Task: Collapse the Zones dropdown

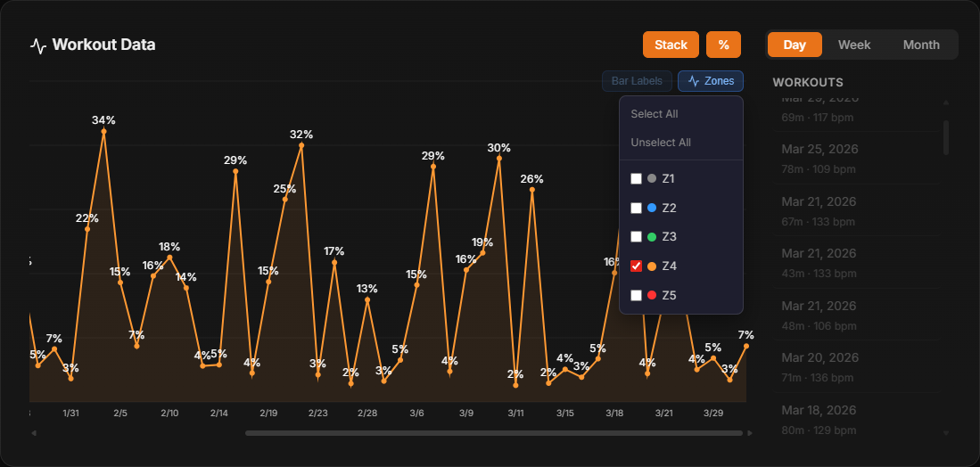Action: (711, 81)
